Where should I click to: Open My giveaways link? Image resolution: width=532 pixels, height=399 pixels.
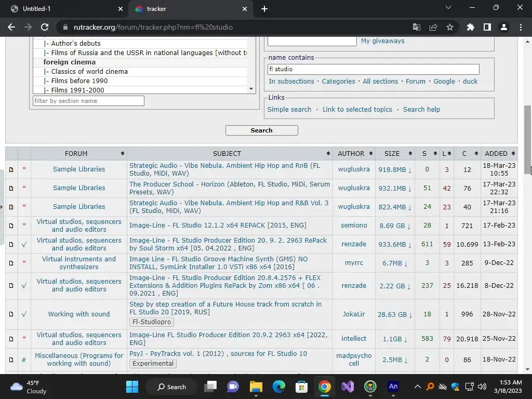coord(383,41)
